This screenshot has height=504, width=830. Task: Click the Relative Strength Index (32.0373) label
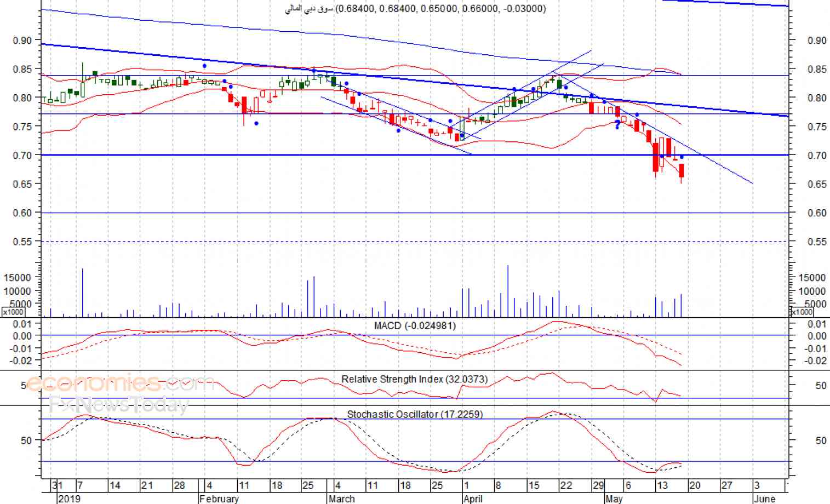(414, 379)
